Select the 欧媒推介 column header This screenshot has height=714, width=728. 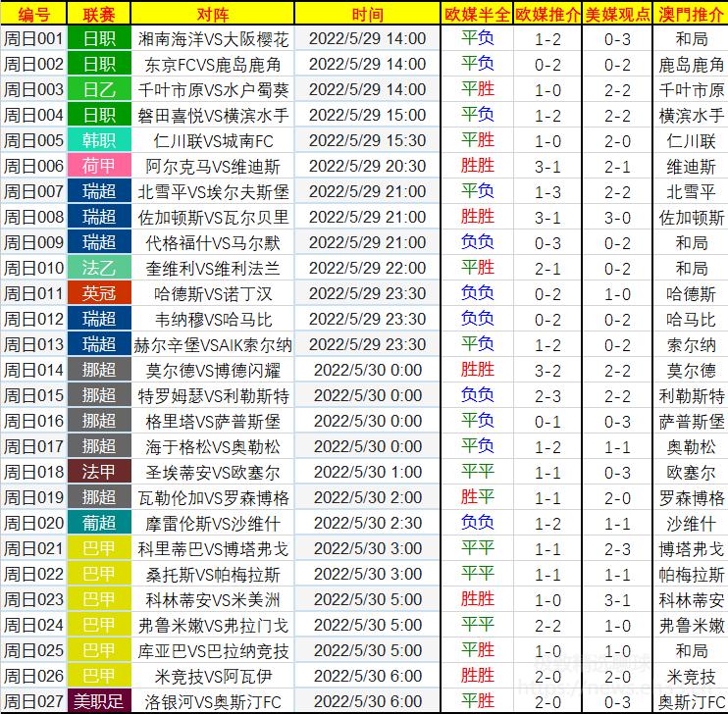(547, 14)
